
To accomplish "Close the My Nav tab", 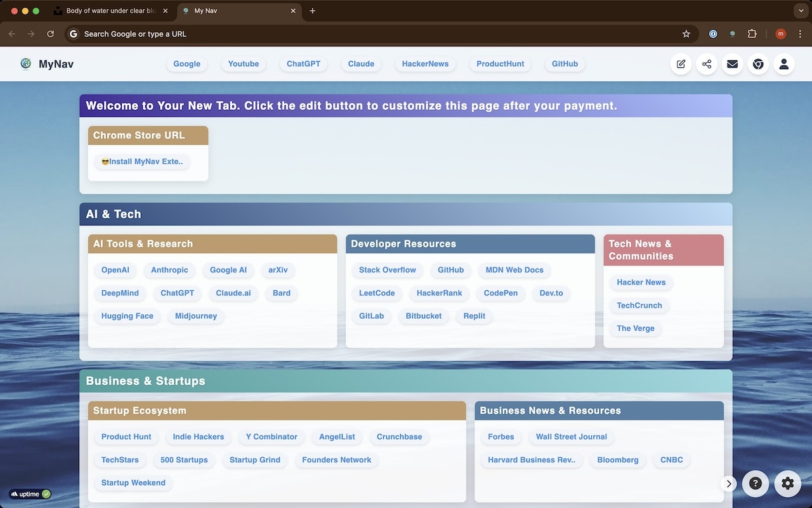I will click(293, 11).
